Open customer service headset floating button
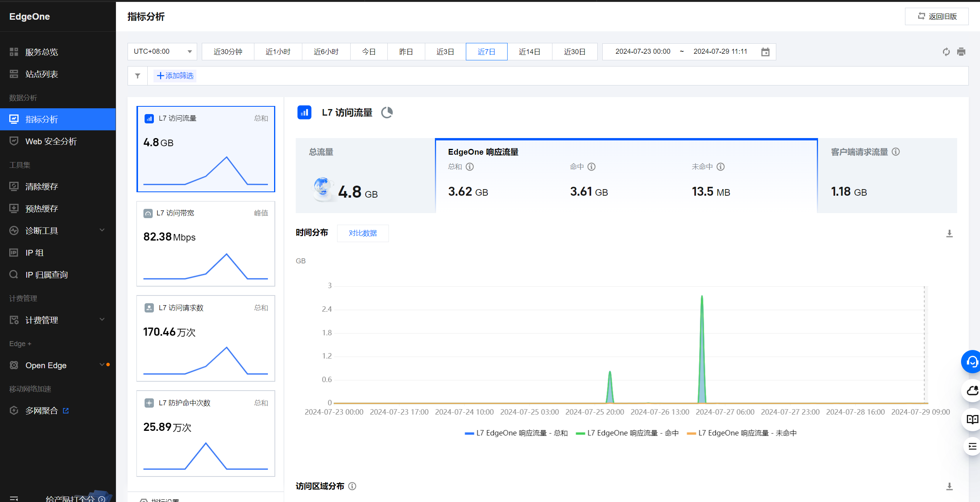The width and height of the screenshot is (980, 502). point(971,362)
